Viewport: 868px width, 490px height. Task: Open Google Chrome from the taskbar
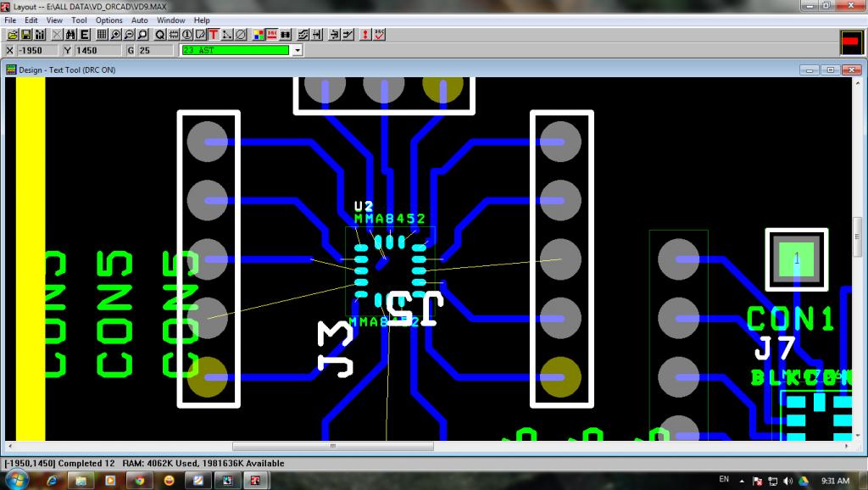tap(139, 481)
